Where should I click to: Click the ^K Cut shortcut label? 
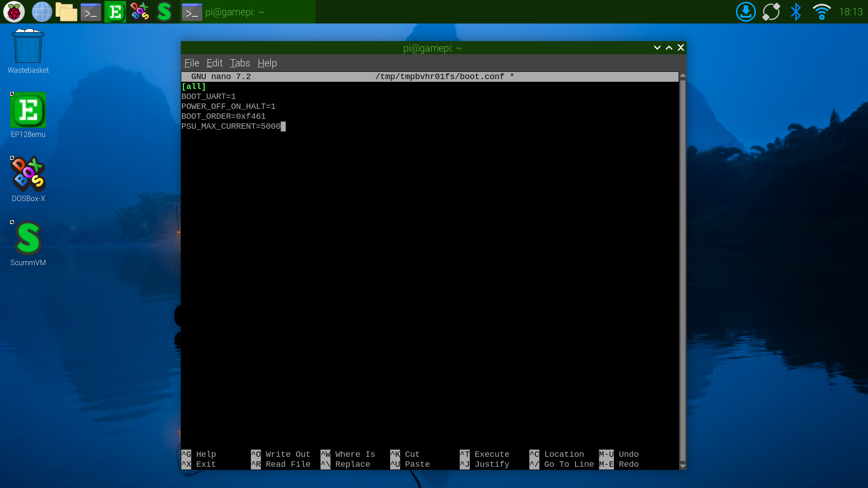[x=405, y=454]
